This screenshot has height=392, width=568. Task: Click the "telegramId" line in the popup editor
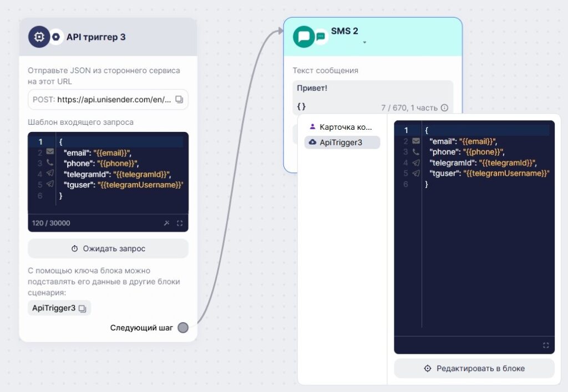click(x=483, y=163)
